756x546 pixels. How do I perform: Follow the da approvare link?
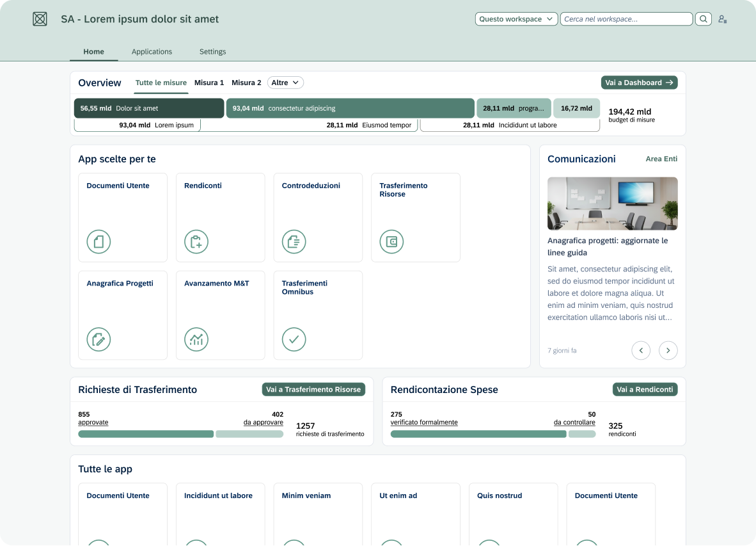coord(265,422)
